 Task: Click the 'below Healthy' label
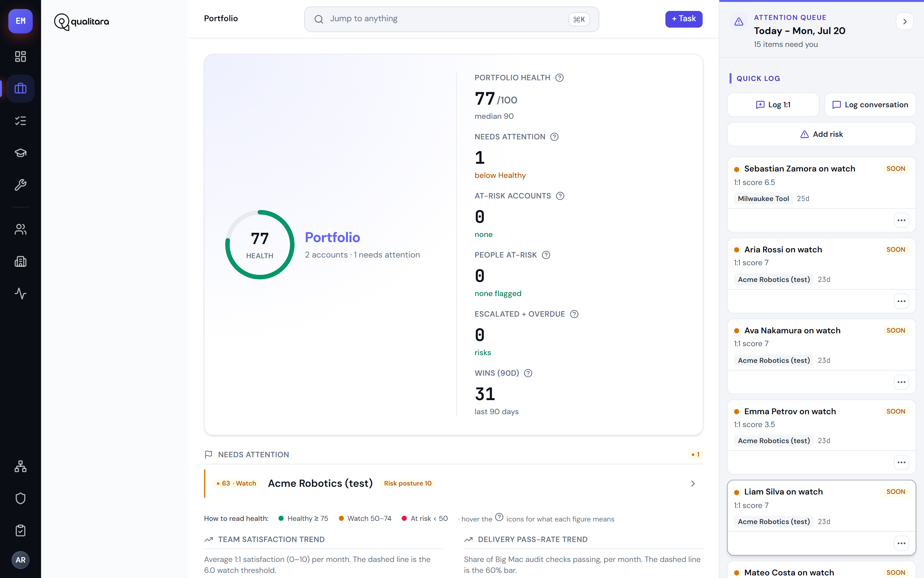(x=500, y=175)
